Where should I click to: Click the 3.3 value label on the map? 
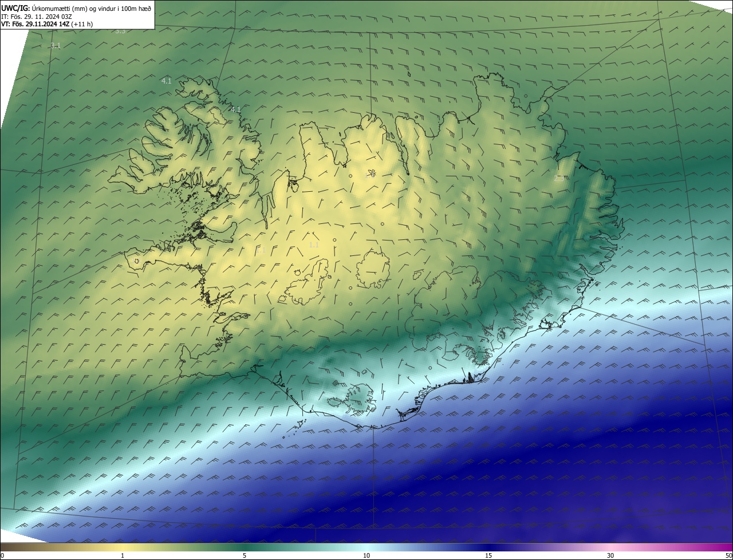120,31
